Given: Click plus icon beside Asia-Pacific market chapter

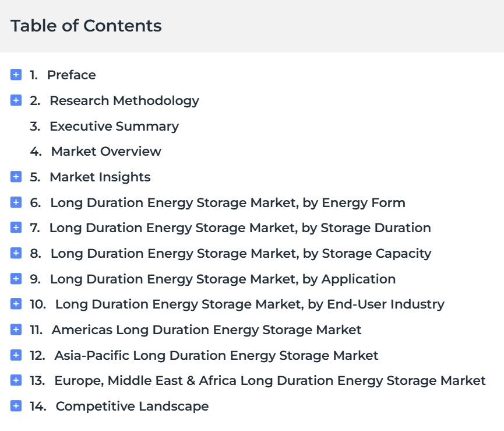Looking at the screenshot, I should pos(16,355).
